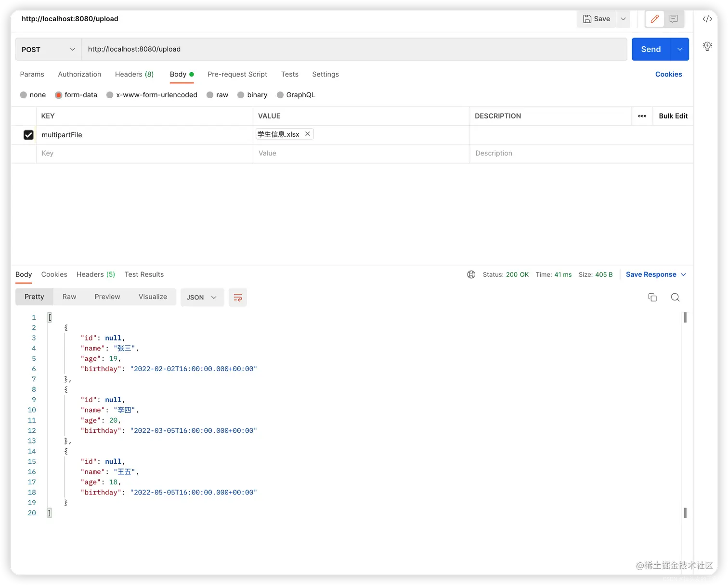
Task: Click the Save floppy-disk button
Action: (596, 19)
